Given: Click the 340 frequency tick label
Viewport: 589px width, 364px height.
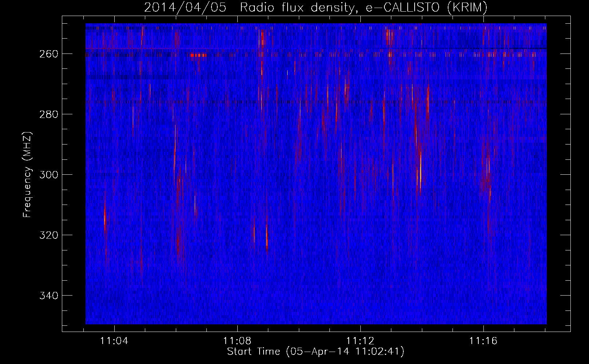Looking at the screenshot, I should 48,296.
